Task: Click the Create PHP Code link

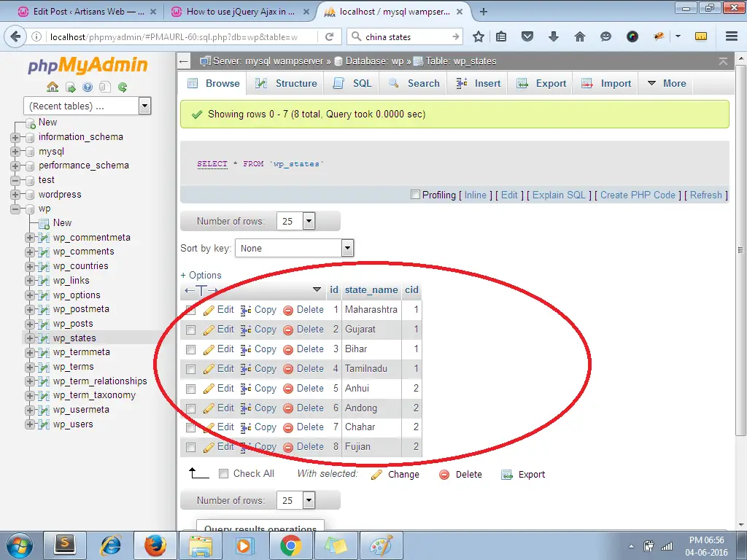Action: (638, 195)
